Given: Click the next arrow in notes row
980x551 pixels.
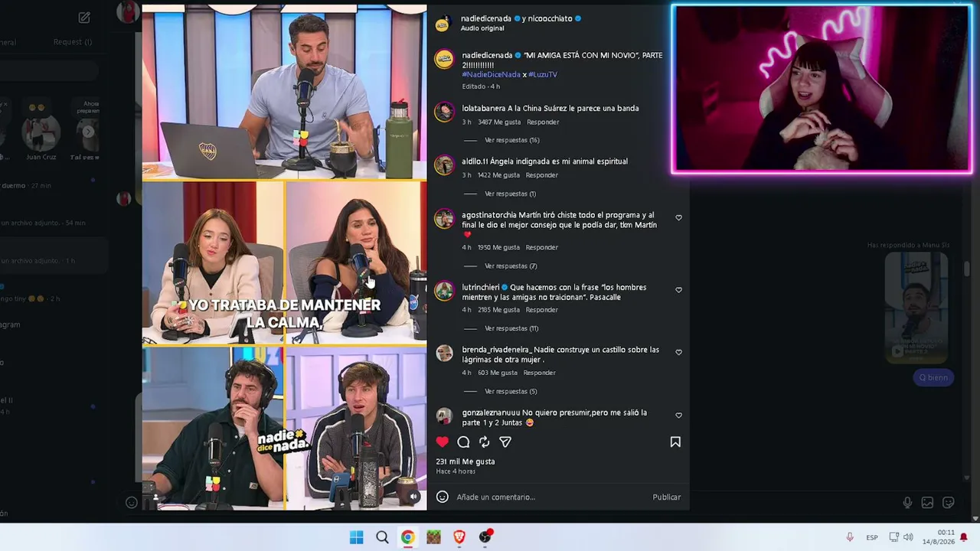Looking at the screenshot, I should coord(88,132).
